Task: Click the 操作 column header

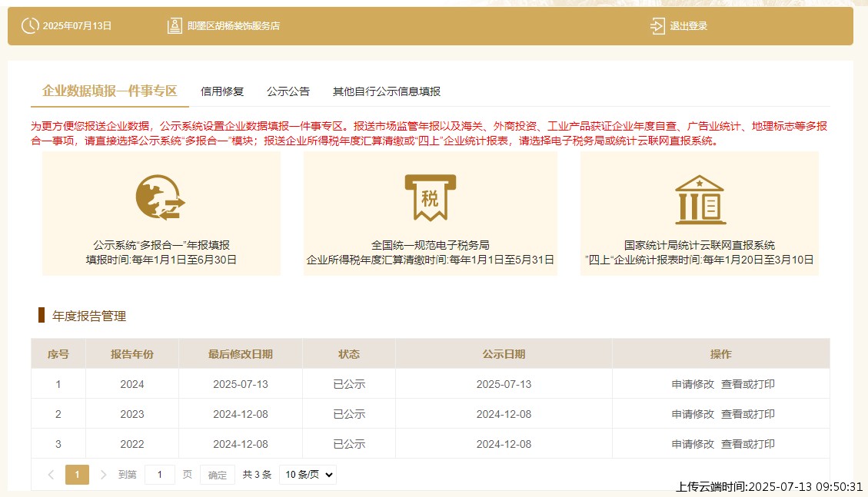Action: coord(720,354)
